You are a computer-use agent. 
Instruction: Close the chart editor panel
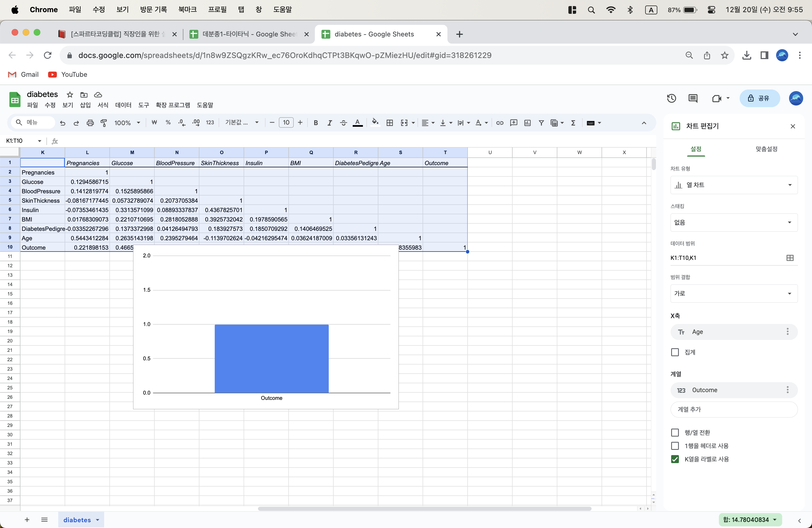(793, 126)
